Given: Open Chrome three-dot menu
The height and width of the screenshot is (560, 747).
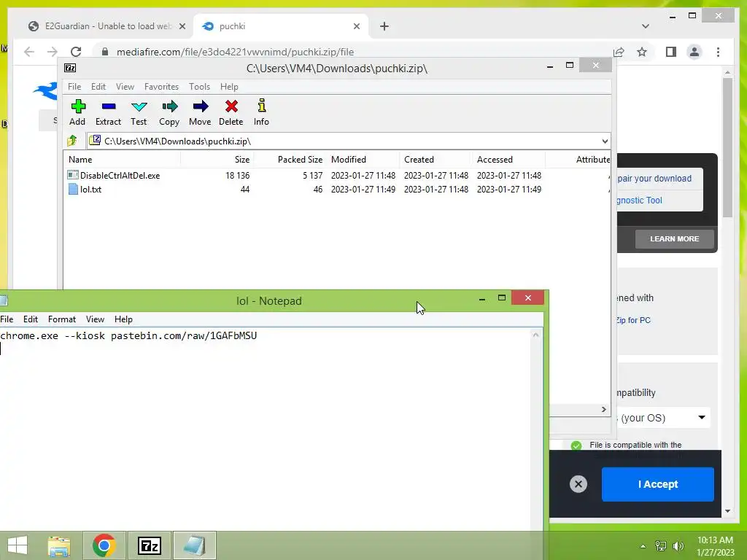Looking at the screenshot, I should (719, 52).
